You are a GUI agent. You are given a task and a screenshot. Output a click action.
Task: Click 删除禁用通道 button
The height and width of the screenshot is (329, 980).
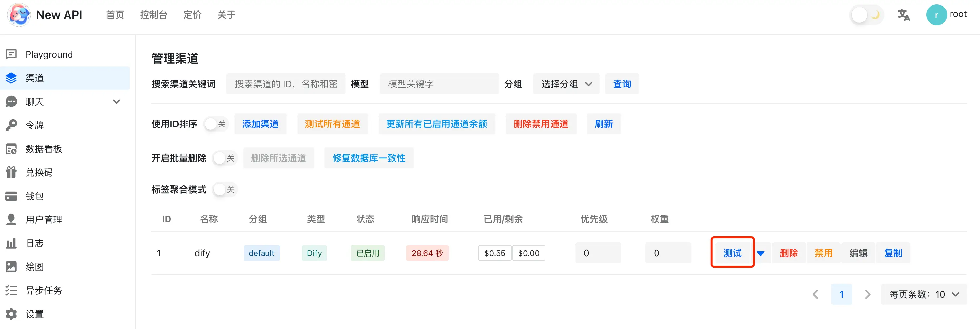pos(541,124)
